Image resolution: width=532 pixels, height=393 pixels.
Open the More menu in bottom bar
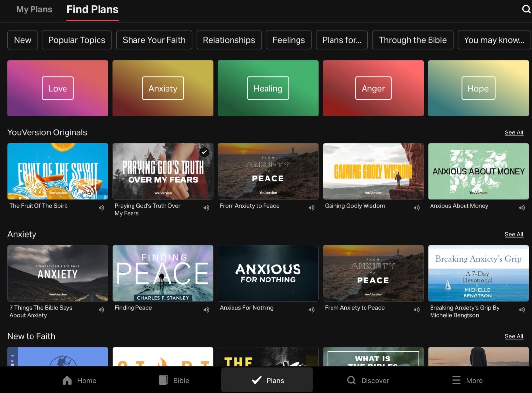[x=467, y=380]
